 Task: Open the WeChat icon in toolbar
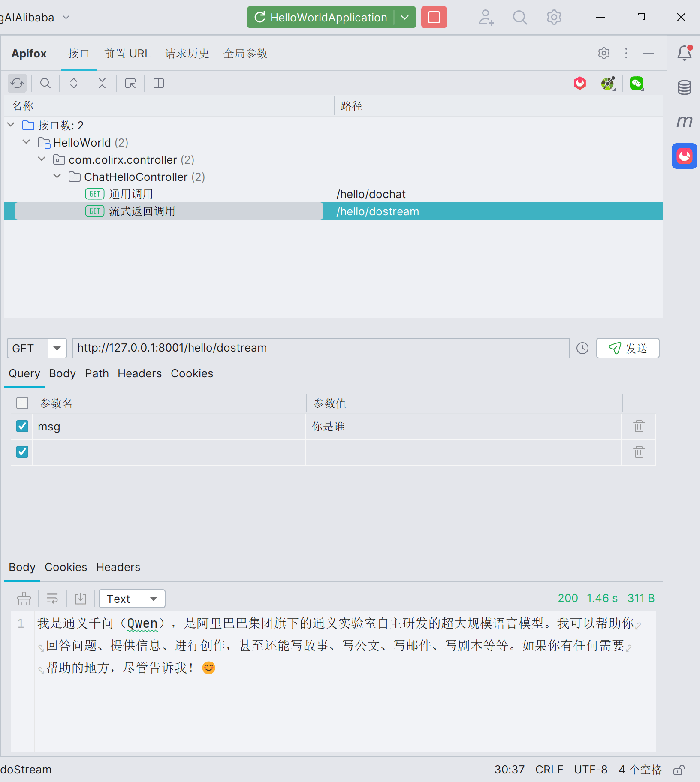637,83
